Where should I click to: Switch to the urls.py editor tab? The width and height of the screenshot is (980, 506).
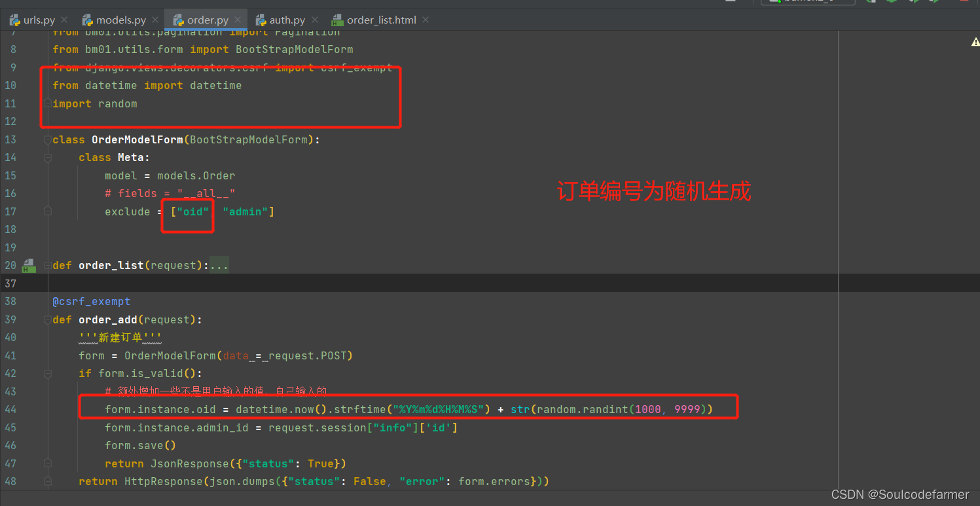32,20
